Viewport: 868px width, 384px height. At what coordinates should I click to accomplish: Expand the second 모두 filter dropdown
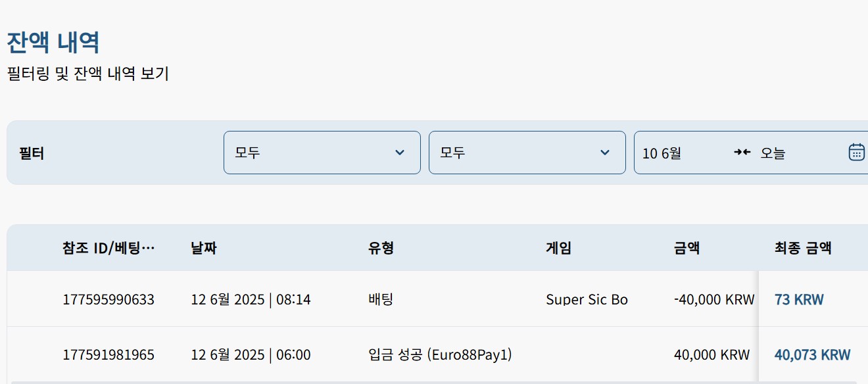[527, 153]
